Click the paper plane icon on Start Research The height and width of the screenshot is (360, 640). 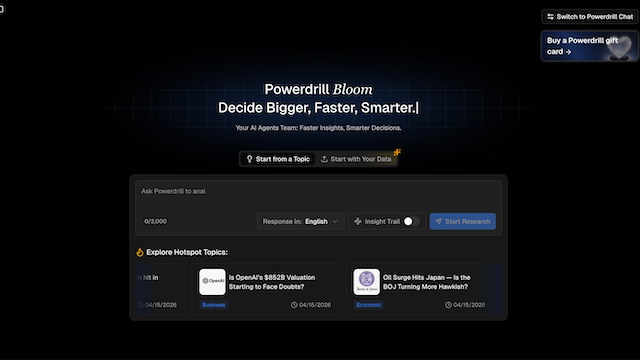[438, 221]
